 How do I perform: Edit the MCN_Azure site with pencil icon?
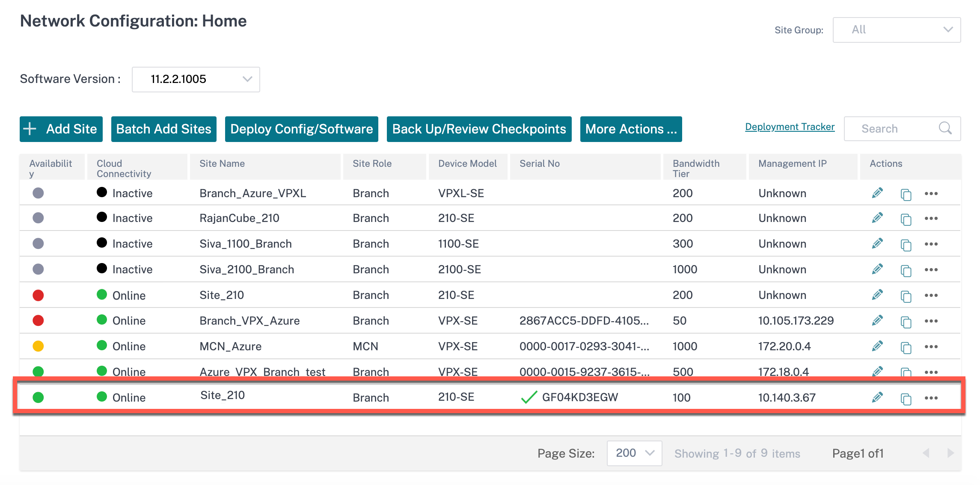point(877,346)
